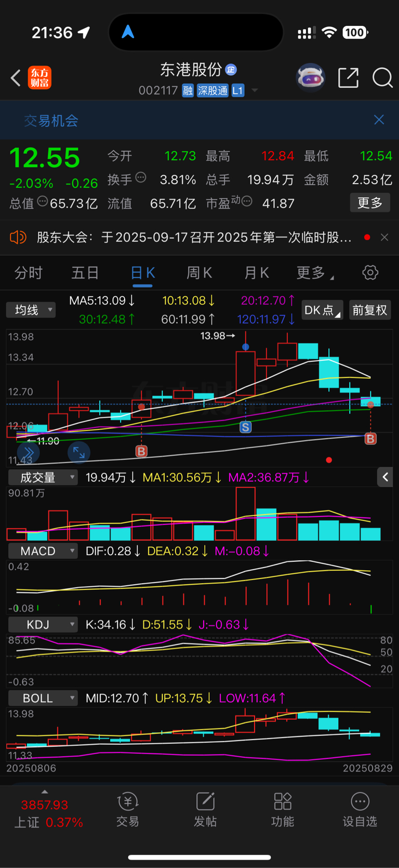Open chart settings gear icon

coord(370,272)
